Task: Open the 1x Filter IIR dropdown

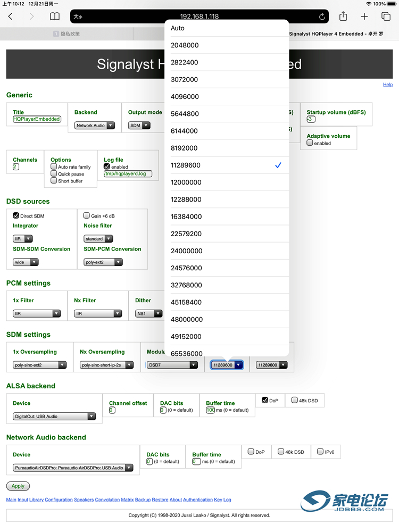Action: [37, 314]
